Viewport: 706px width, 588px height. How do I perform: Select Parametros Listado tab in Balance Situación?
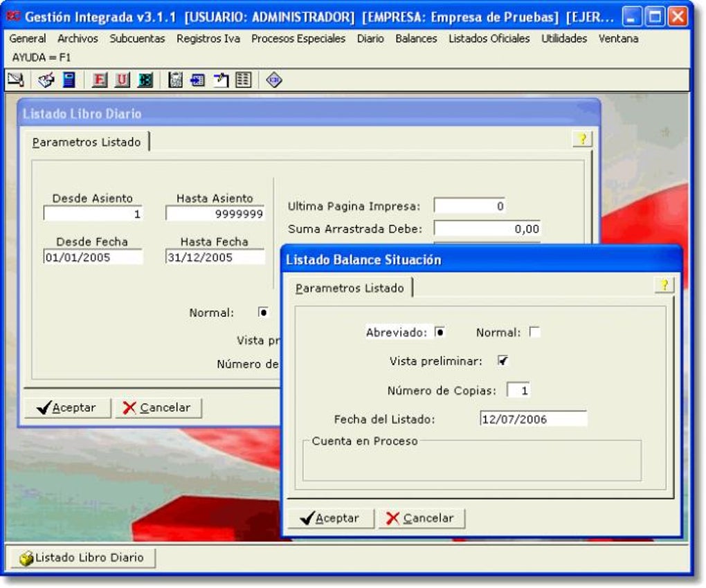tap(350, 288)
